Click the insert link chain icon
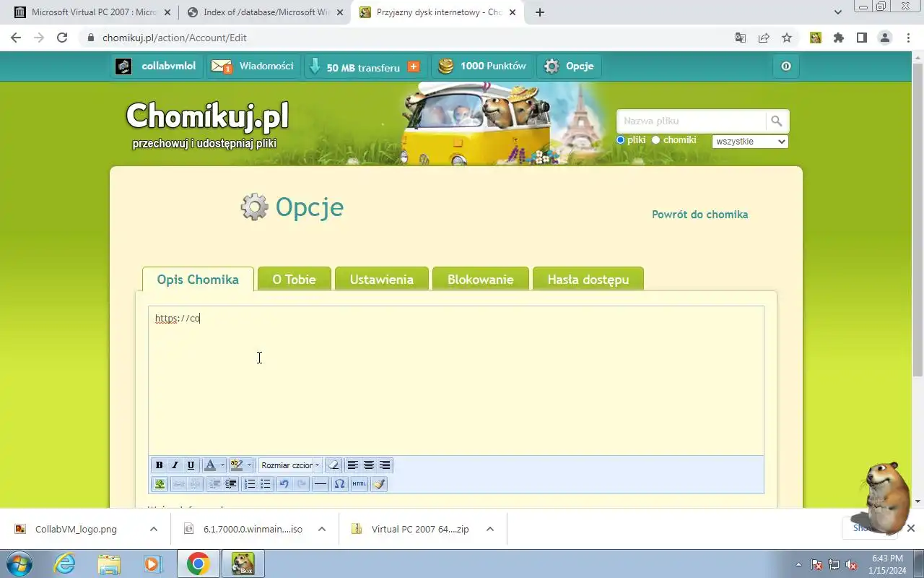Image resolution: width=924 pixels, height=578 pixels. tap(178, 484)
